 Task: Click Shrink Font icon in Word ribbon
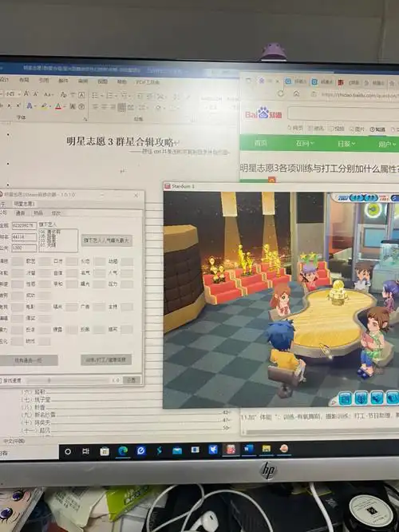pos(36,93)
